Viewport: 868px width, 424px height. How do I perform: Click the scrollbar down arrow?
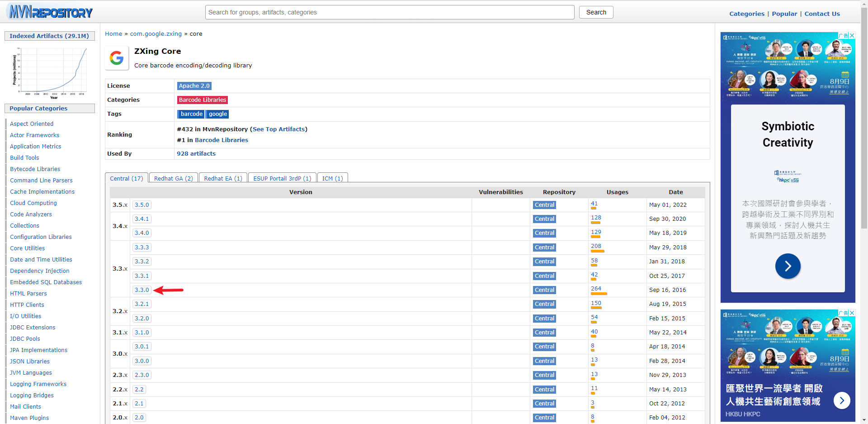pyautogui.click(x=864, y=420)
